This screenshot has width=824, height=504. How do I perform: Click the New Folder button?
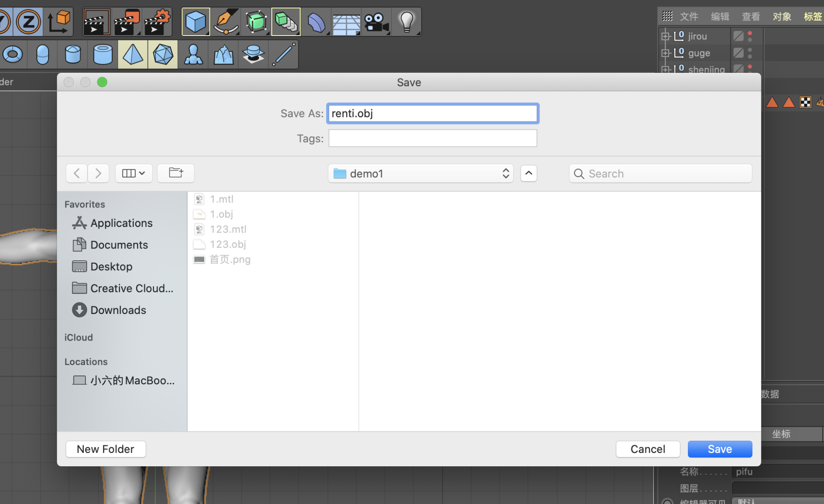click(x=106, y=449)
